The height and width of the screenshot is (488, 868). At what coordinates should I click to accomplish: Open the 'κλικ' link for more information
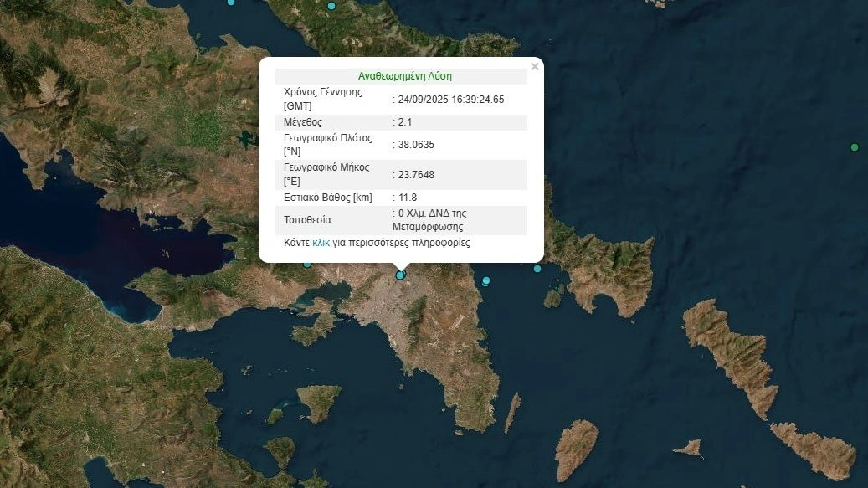(321, 243)
